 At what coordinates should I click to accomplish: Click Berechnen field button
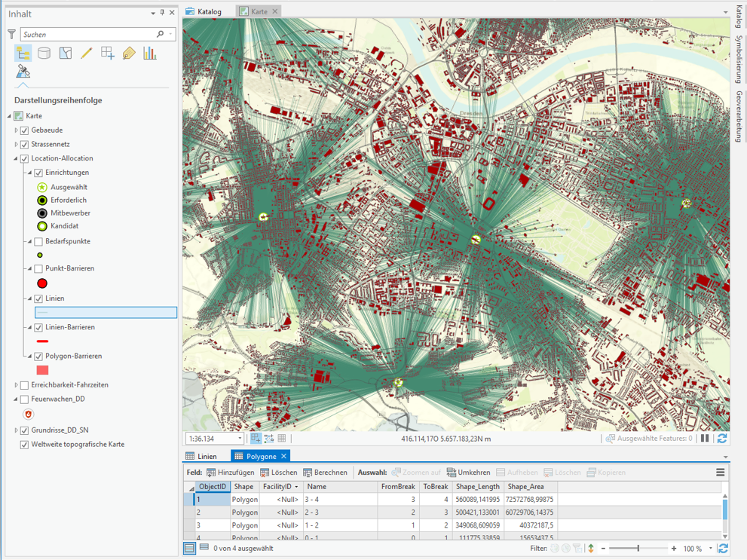pos(326,473)
